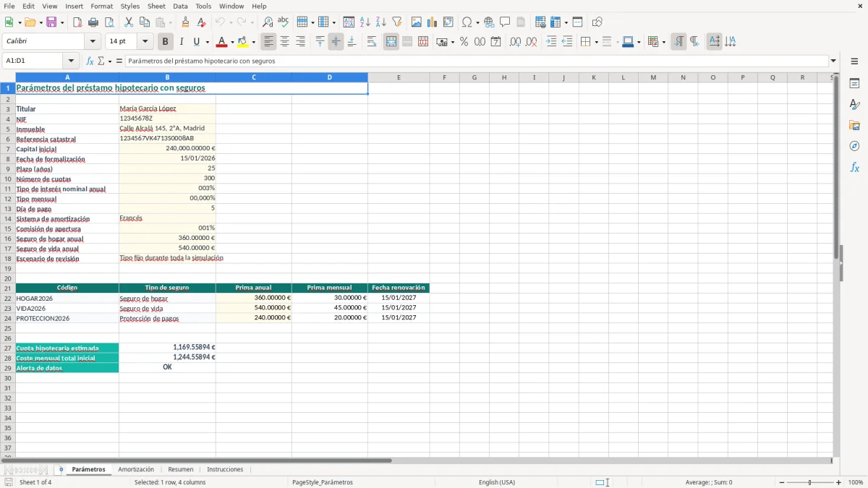
Task: Apply yellow background color
Action: coord(243,42)
